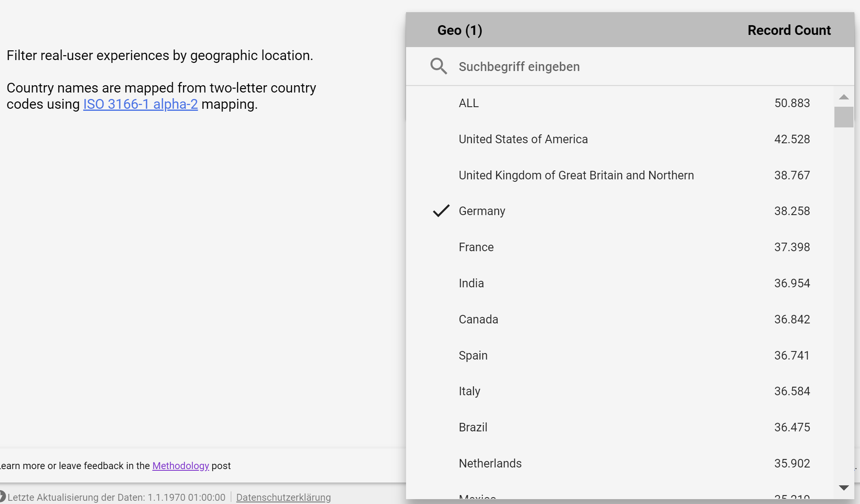This screenshot has height=504, width=860.
Task: Select India from the list
Action: tap(471, 283)
